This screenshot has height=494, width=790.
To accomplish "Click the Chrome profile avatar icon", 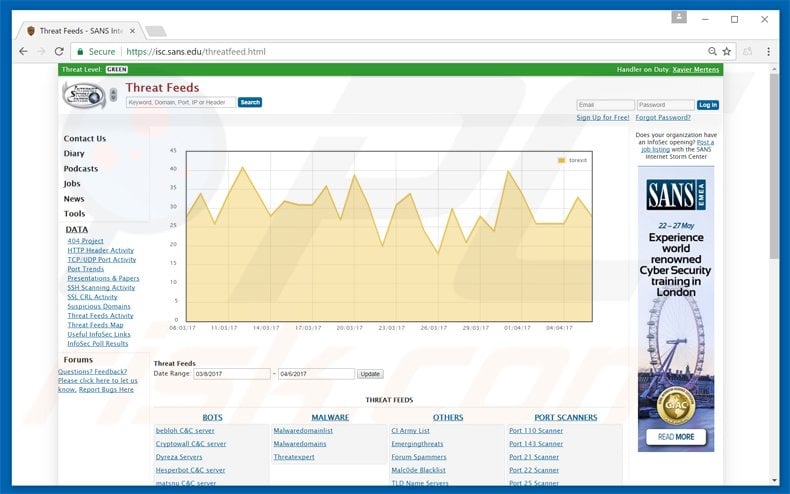I will tap(679, 18).
